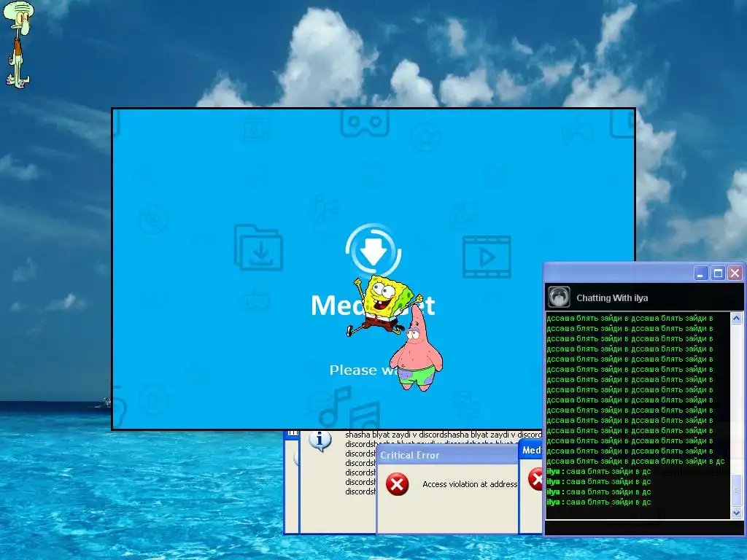Click the MediaGet download arrow logo
The height and width of the screenshot is (560, 747).
click(x=373, y=251)
